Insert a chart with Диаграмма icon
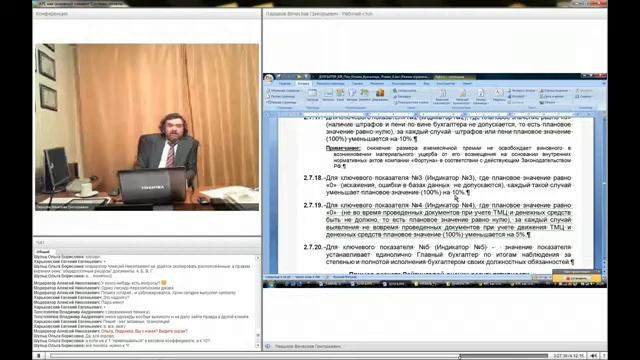The width and height of the screenshot is (640, 360). coord(380,96)
